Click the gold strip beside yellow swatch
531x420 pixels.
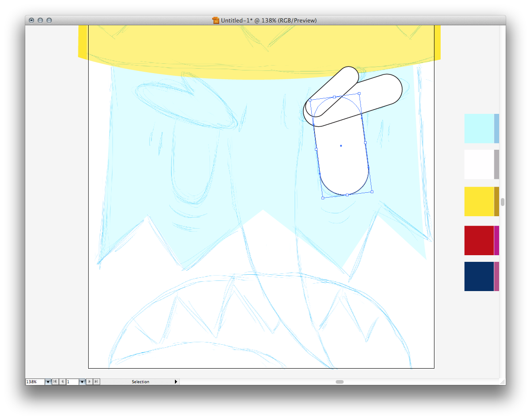point(496,202)
